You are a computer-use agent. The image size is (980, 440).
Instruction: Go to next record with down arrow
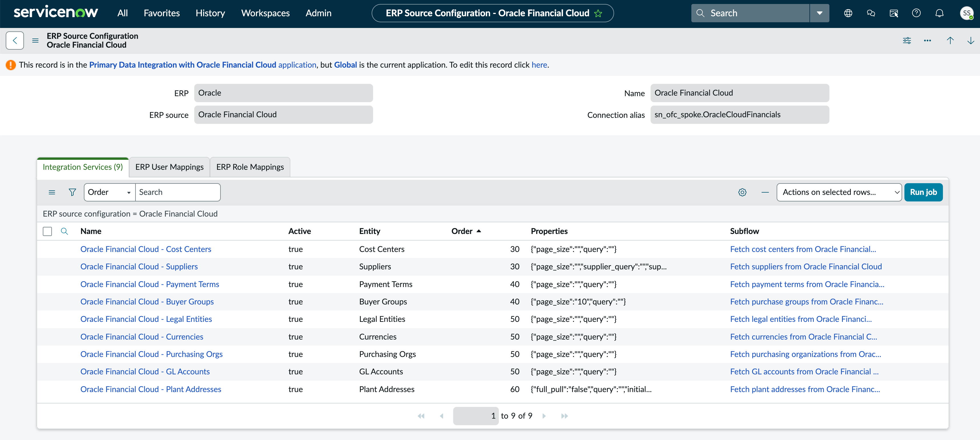point(971,40)
